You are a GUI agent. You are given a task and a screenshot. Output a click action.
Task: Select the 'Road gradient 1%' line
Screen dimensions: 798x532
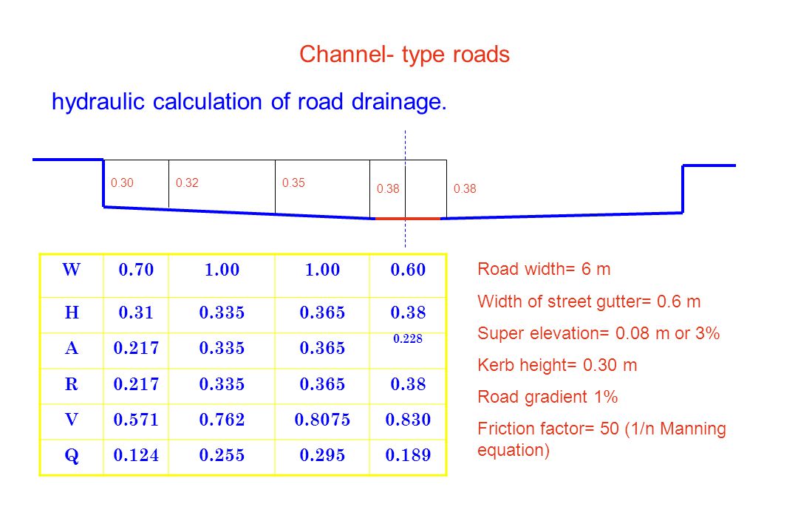pos(548,397)
